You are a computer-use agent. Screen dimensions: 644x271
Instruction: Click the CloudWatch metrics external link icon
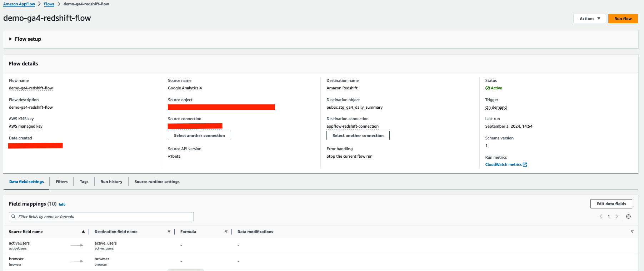[525, 164]
